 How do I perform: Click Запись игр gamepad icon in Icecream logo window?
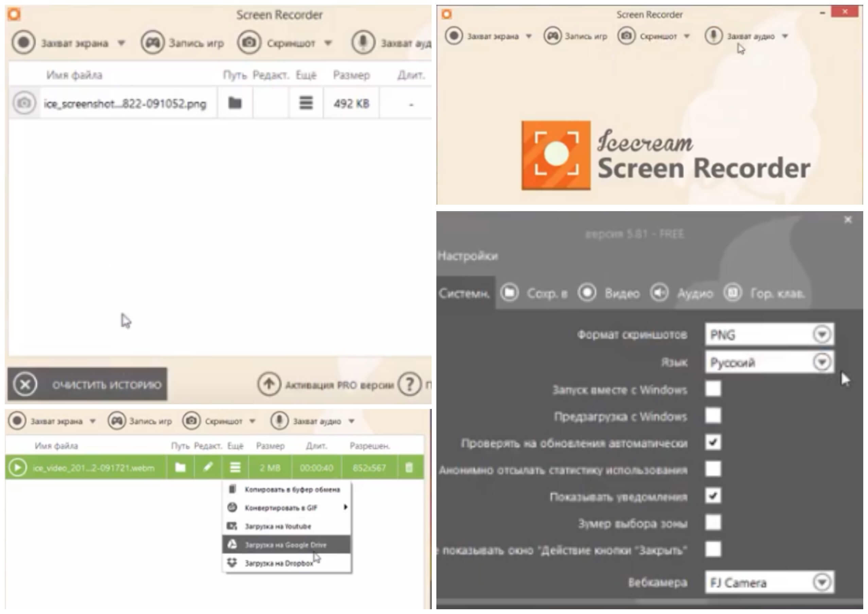(x=553, y=36)
